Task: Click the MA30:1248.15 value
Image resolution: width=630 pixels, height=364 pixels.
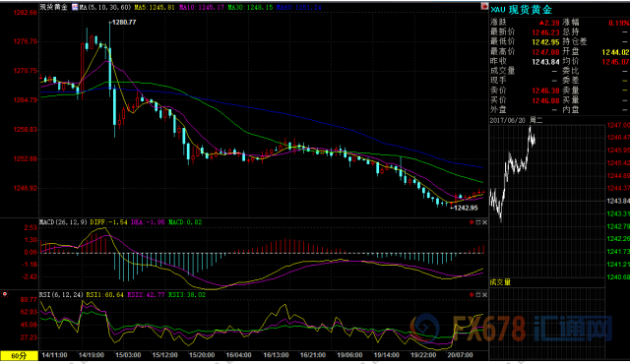Action: [x=250, y=7]
